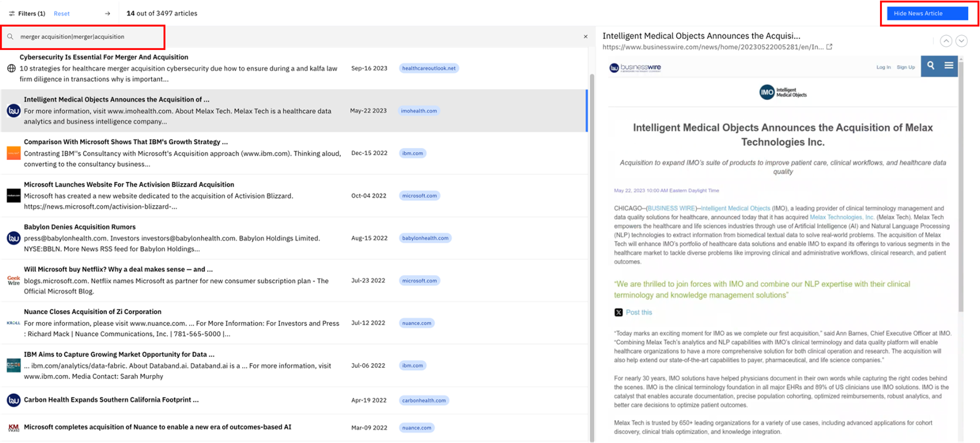
Task: Go to previous article with up chevron
Action: 946,41
